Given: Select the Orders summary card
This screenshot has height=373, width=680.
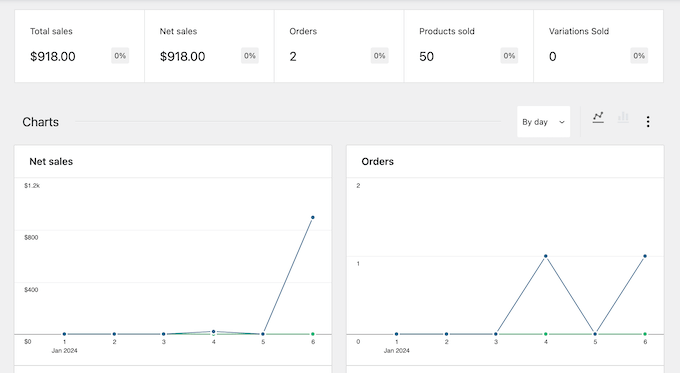Looking at the screenshot, I should (x=339, y=46).
